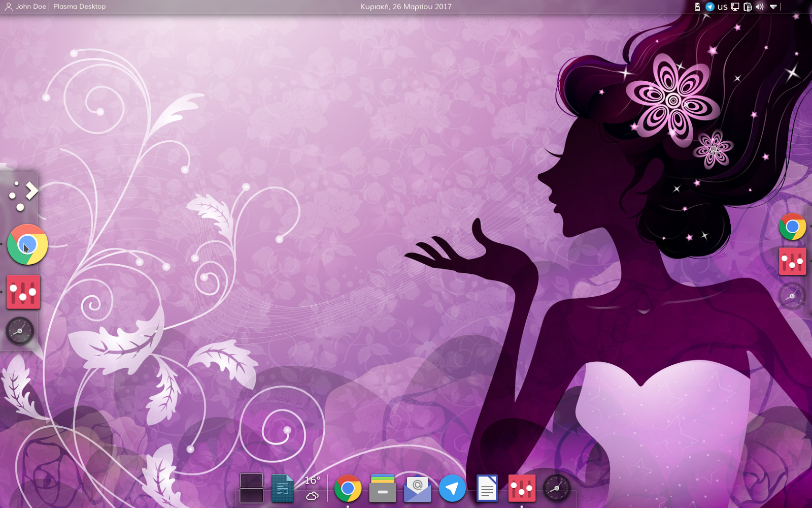Image resolution: width=812 pixels, height=508 pixels.
Task: Switch to lower virtual desktop in pager
Action: click(x=252, y=495)
